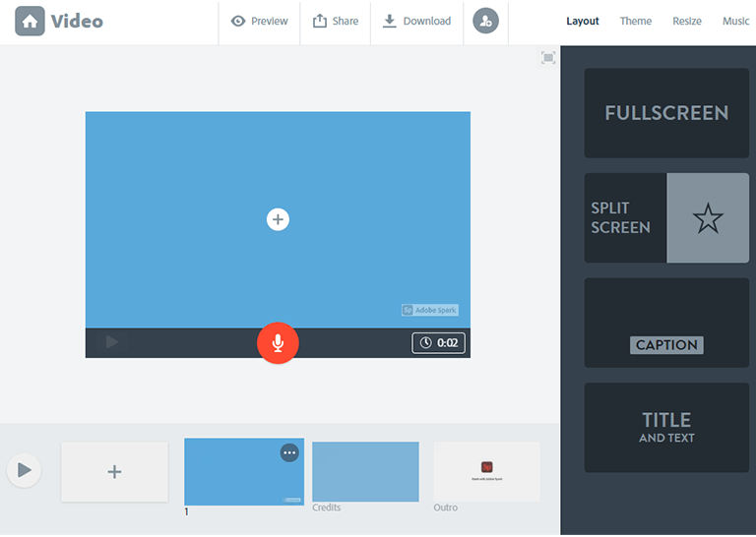The width and height of the screenshot is (756, 537).
Task: Switch to the Music tab
Action: (735, 22)
